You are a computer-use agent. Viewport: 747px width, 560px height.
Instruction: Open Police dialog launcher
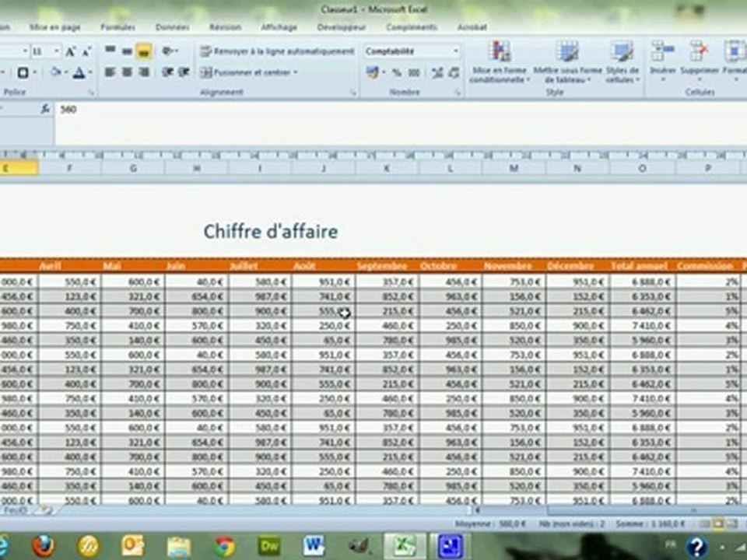(x=91, y=93)
